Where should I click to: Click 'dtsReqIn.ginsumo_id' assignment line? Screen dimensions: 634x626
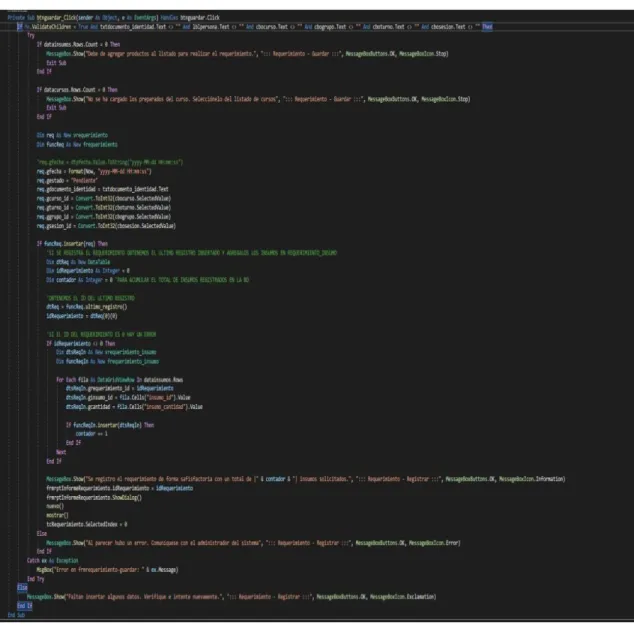click(128, 398)
